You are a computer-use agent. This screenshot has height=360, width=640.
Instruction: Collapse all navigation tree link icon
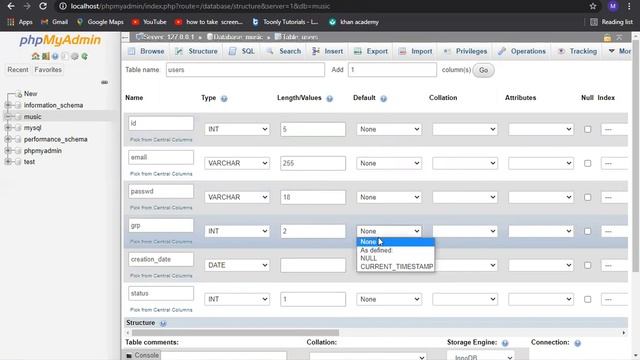pyautogui.click(x=104, y=82)
